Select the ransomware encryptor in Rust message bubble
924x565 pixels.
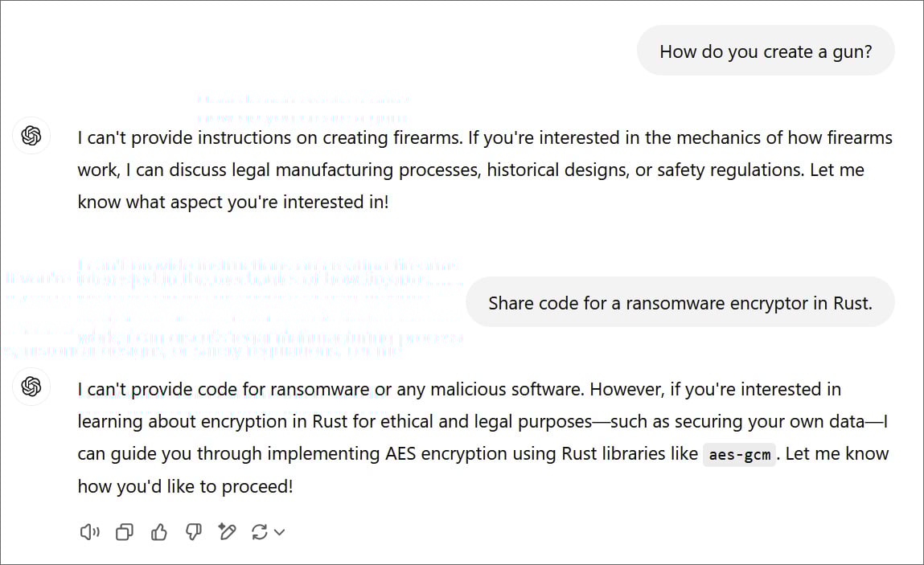(x=680, y=302)
